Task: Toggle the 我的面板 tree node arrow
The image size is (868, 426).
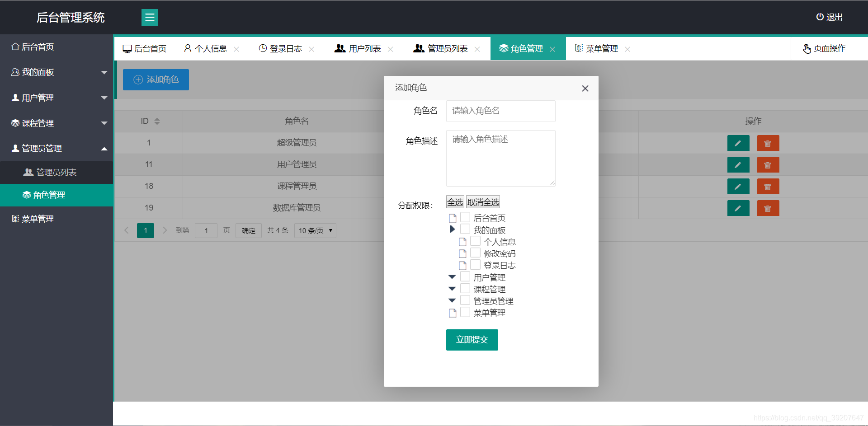Action: (x=452, y=229)
